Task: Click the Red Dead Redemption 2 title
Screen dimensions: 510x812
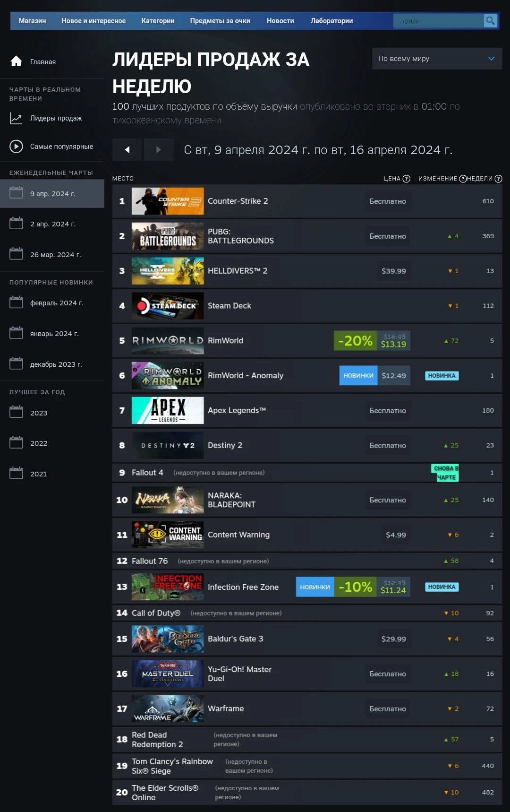Action: (157, 740)
